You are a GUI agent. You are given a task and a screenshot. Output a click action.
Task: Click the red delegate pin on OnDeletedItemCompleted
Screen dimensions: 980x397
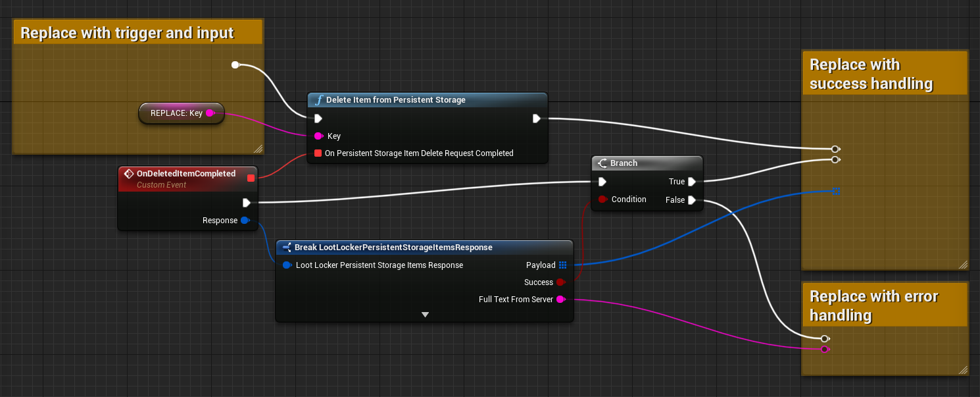[x=251, y=177]
